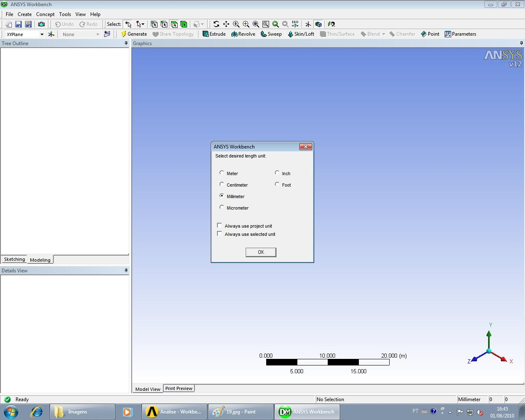Screen dimensions: 525x420
Task: Switch to the Modeling tab
Action: [x=40, y=260]
